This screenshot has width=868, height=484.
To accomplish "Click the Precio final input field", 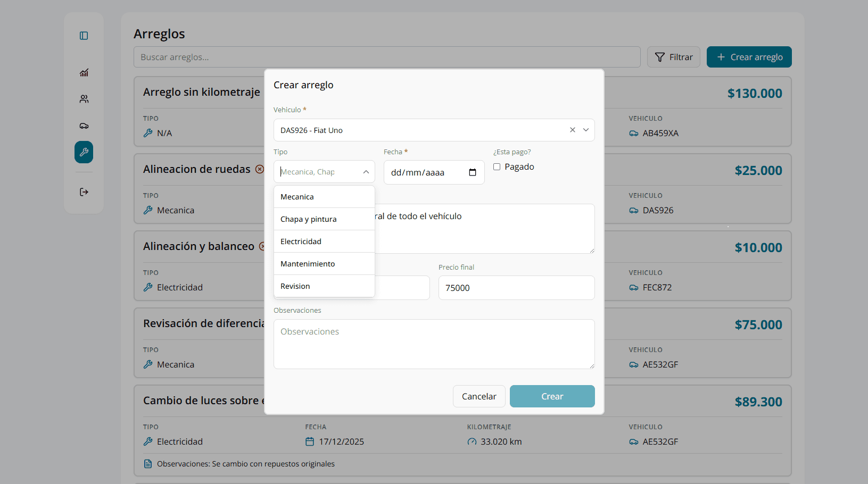I will pyautogui.click(x=516, y=288).
